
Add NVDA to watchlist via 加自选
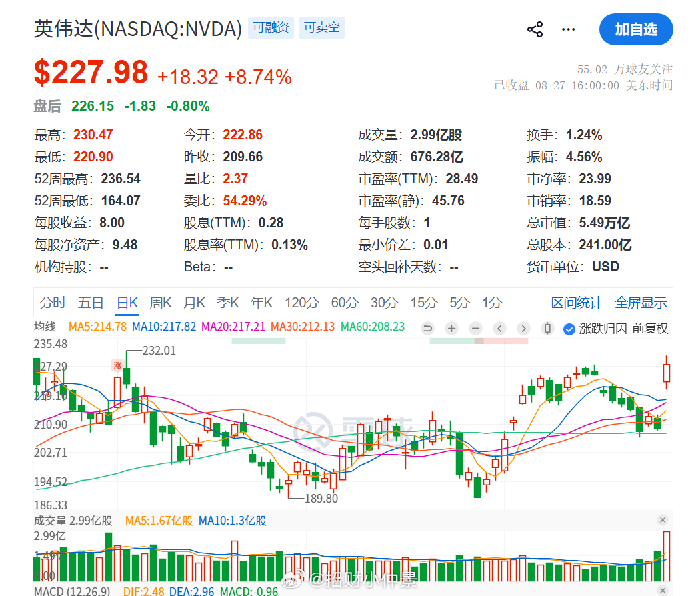click(636, 29)
